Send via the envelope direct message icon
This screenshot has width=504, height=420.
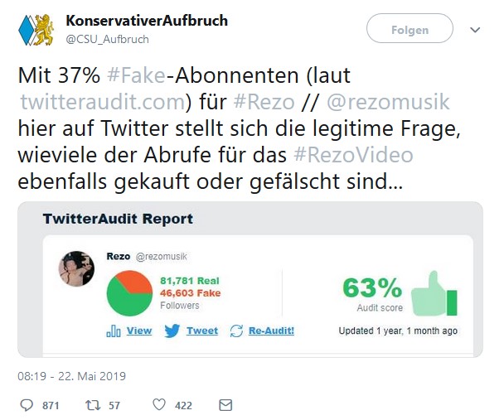pyautogui.click(x=225, y=405)
